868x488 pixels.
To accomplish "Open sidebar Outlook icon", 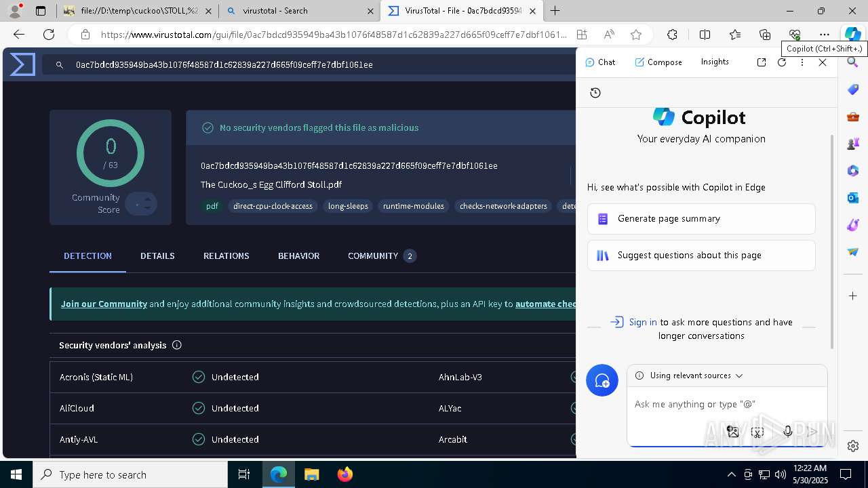I will pyautogui.click(x=853, y=198).
